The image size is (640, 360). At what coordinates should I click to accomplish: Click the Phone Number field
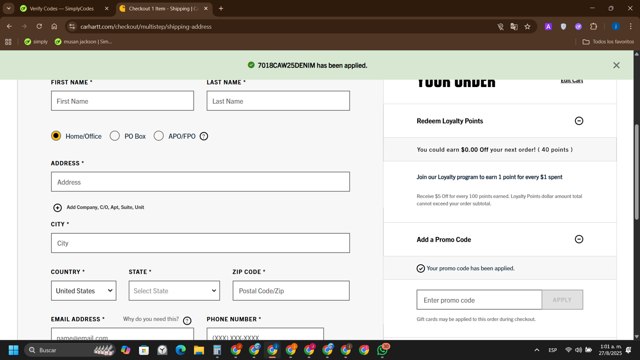pos(265,334)
